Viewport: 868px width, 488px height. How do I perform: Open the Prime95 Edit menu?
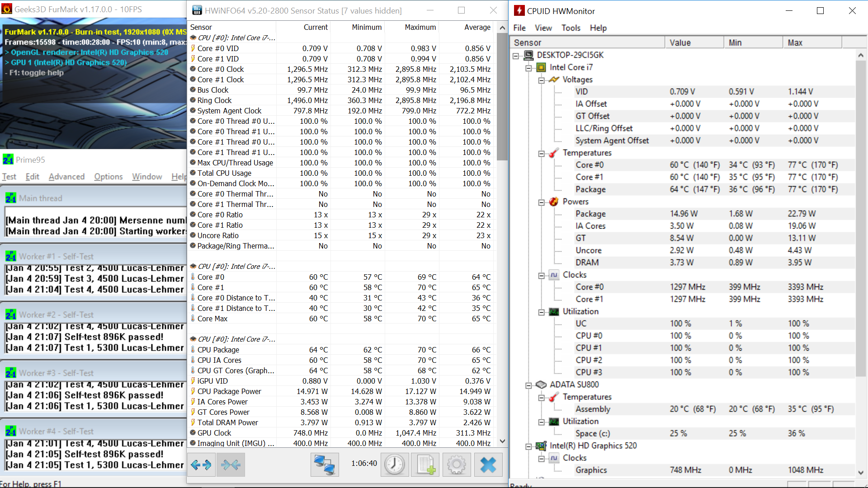(x=33, y=177)
